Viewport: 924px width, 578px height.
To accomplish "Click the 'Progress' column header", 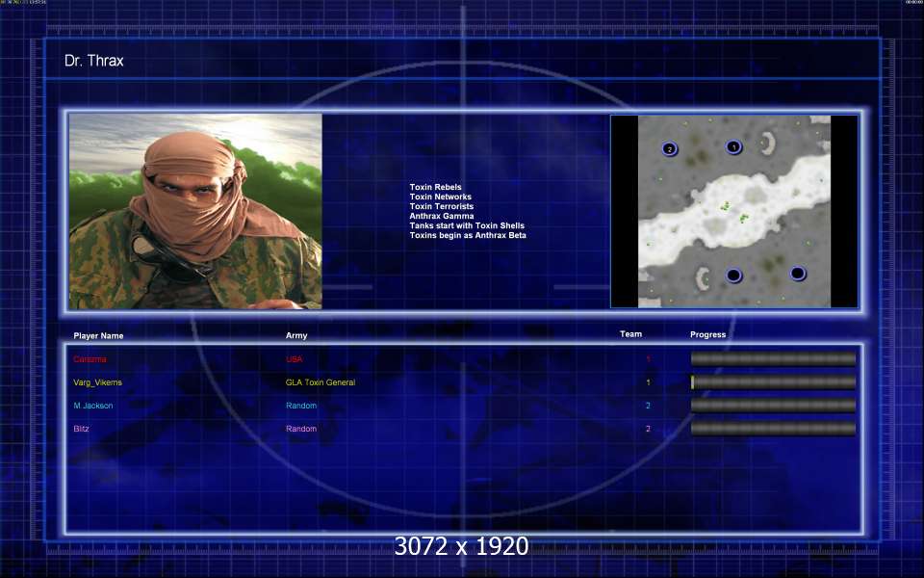I will pyautogui.click(x=707, y=334).
